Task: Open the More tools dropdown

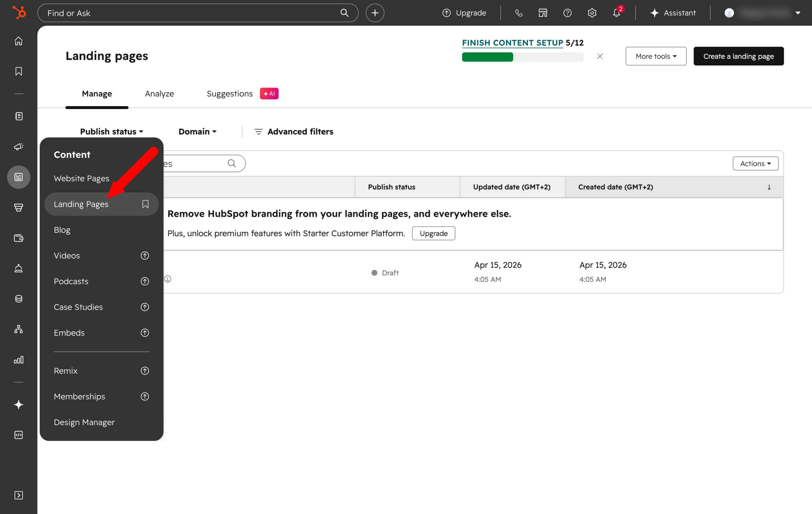Action: tap(656, 56)
